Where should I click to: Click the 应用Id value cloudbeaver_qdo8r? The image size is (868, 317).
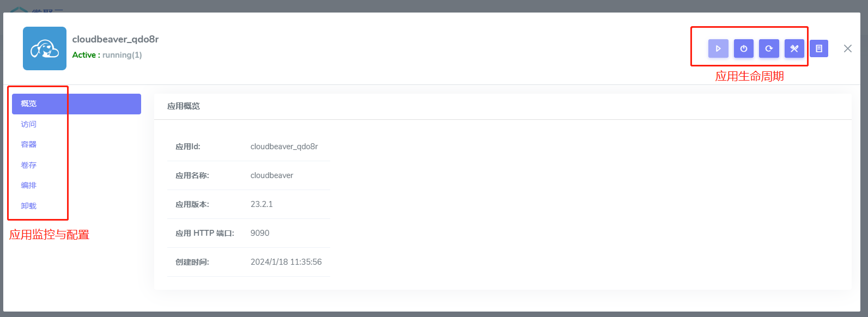tap(284, 147)
